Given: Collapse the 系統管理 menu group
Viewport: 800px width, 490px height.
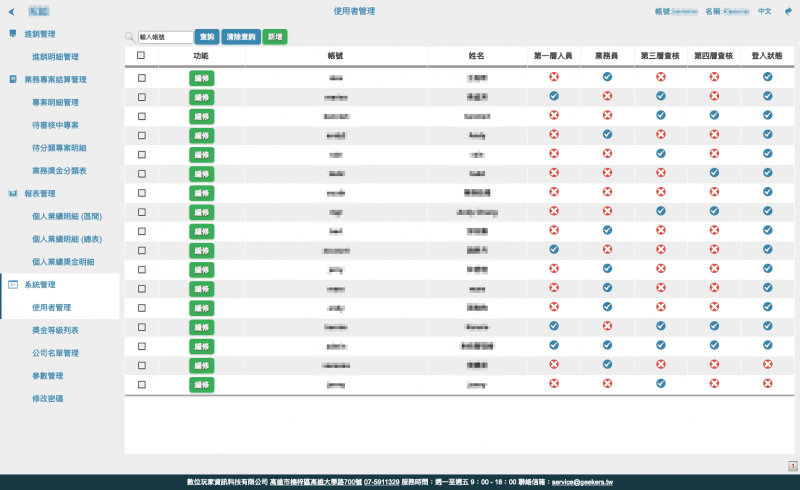Looking at the screenshot, I should (40, 285).
